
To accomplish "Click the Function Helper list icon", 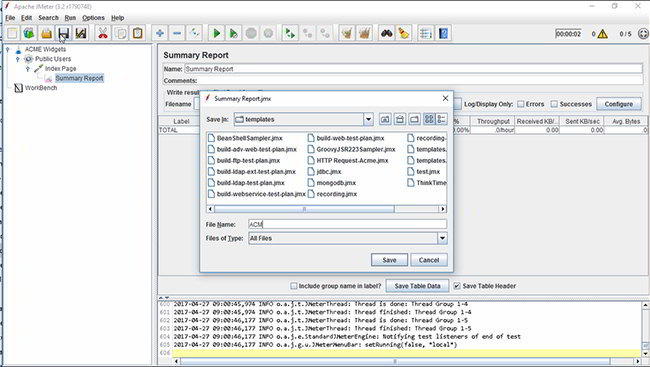I will pyautogui.click(x=426, y=33).
